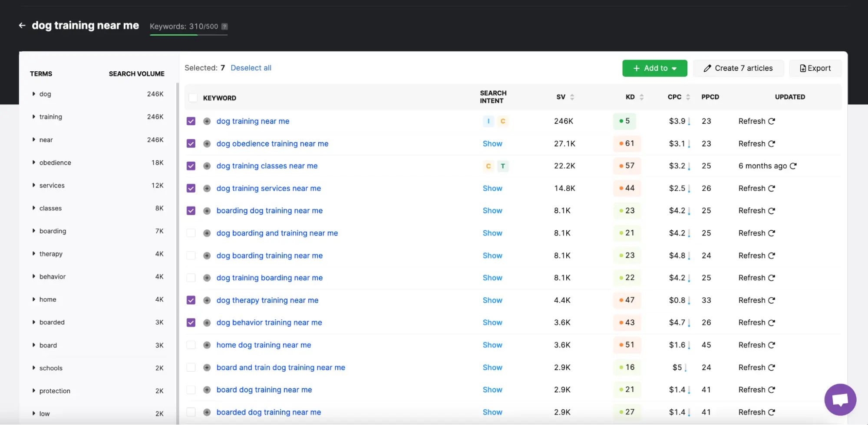Uncheck dog training classes near me
Image resolution: width=868 pixels, height=425 pixels.
(191, 166)
